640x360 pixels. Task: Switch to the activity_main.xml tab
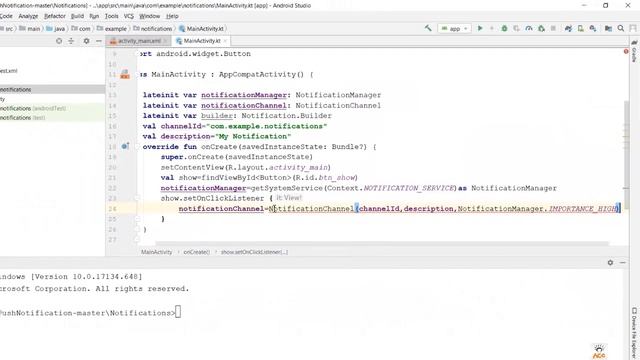(x=136, y=41)
